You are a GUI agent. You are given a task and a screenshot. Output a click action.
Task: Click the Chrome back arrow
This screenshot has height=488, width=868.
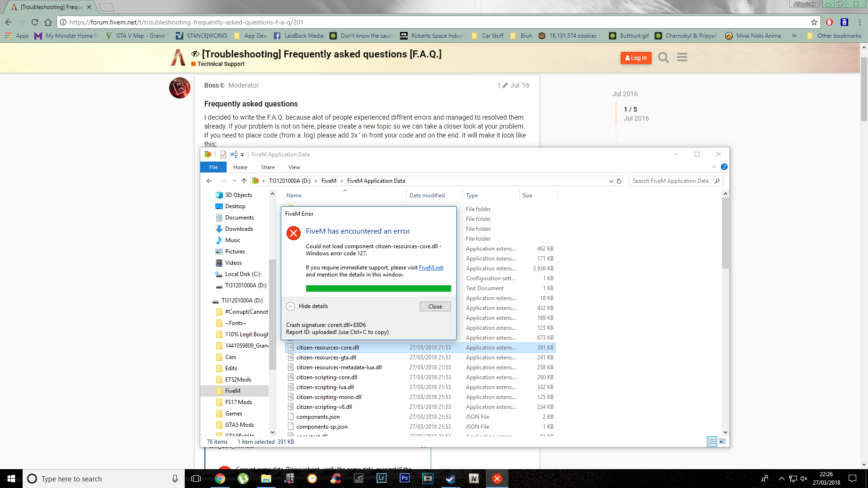[8, 22]
